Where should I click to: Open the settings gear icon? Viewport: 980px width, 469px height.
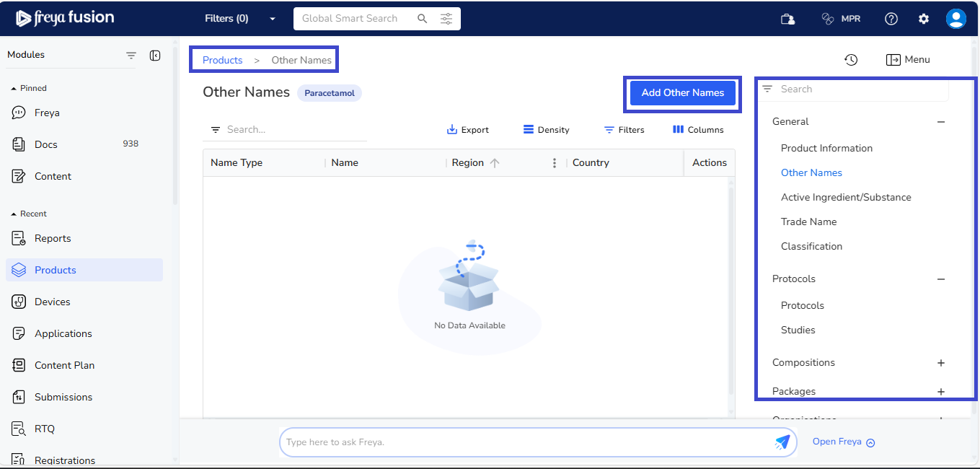924,19
